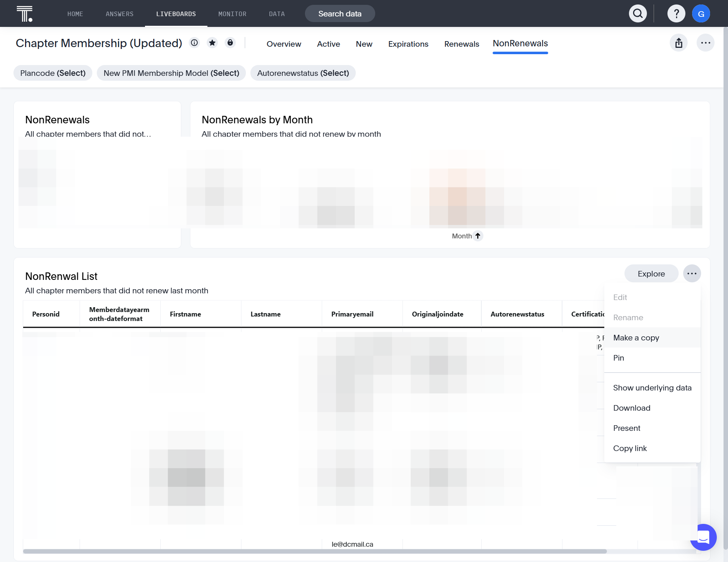Click the Autorenewstatus column header

pos(522,314)
